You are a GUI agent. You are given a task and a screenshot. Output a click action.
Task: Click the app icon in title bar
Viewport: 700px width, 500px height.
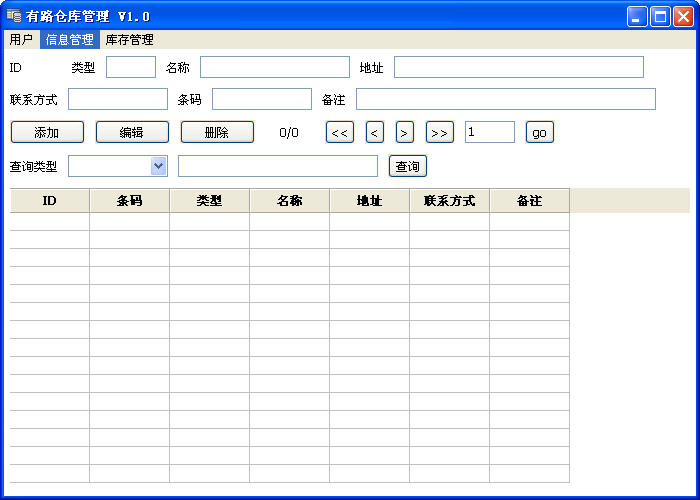14,16
